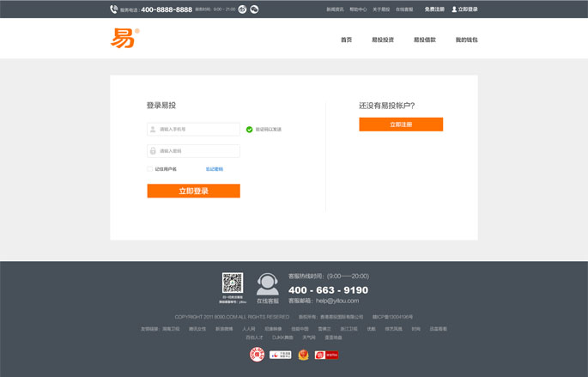This screenshot has height=377, width=588.
Task: Click the padlock icon inside password field
Action: (153, 151)
